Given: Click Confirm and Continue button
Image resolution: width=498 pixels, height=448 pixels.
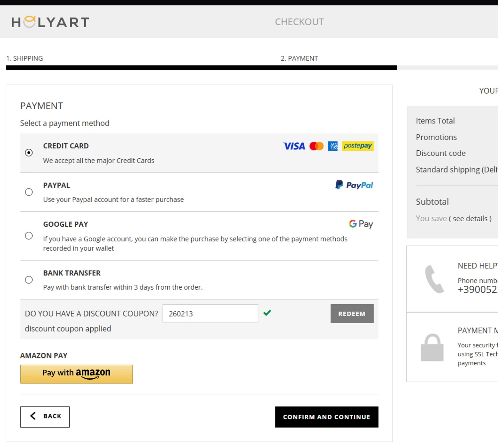Looking at the screenshot, I should pyautogui.click(x=326, y=417).
